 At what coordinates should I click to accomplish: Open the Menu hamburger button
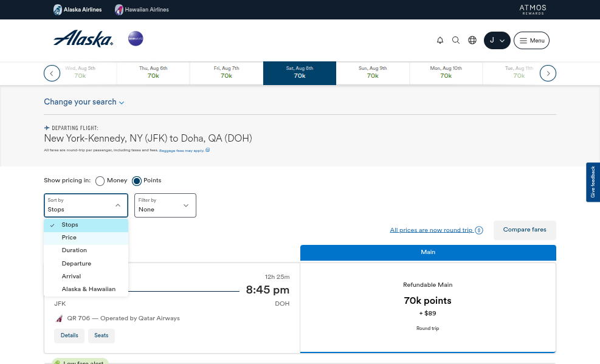531,40
